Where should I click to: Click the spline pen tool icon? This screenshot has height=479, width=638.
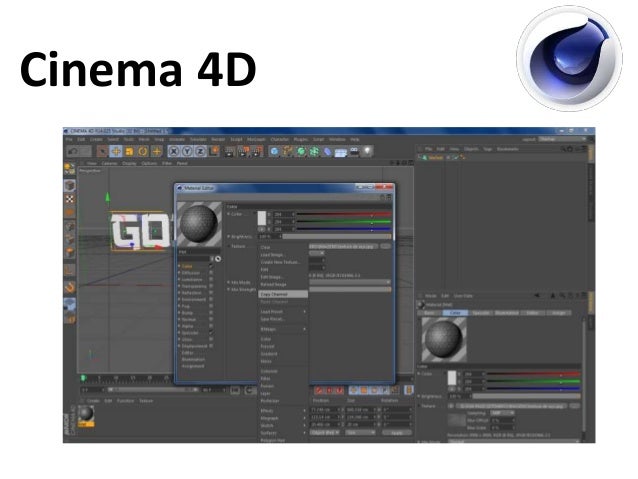pos(288,152)
